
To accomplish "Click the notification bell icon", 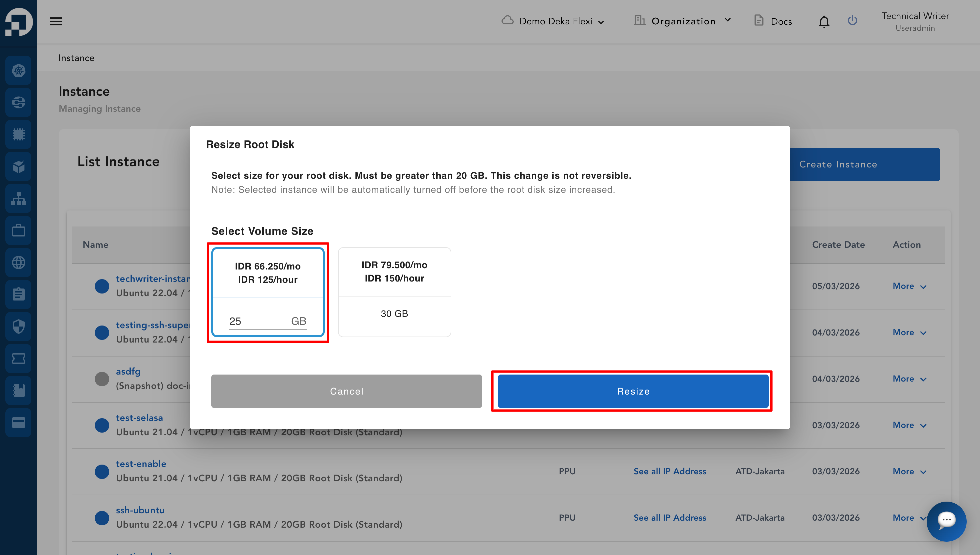I will tap(824, 21).
